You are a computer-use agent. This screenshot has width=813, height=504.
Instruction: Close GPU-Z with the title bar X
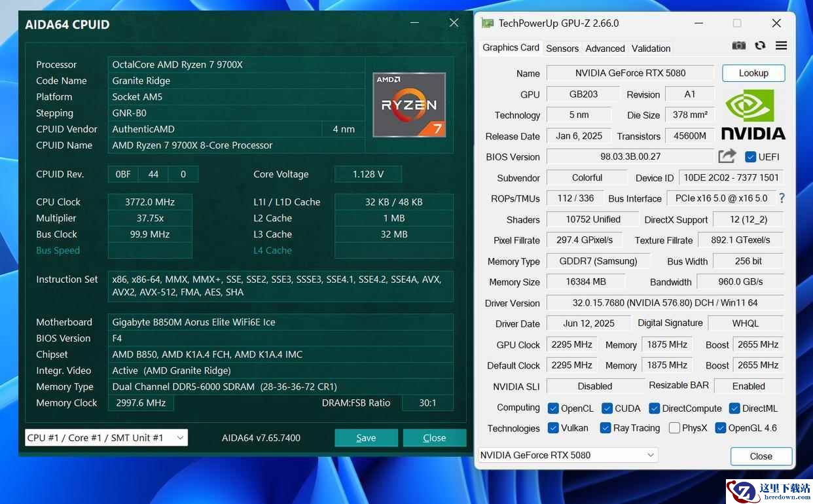pyautogui.click(x=776, y=23)
